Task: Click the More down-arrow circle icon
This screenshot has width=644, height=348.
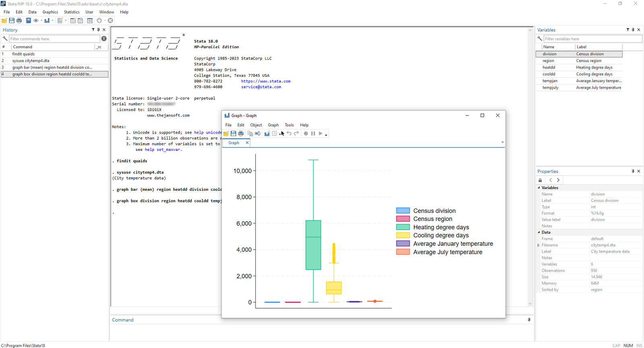Action: tap(99, 21)
